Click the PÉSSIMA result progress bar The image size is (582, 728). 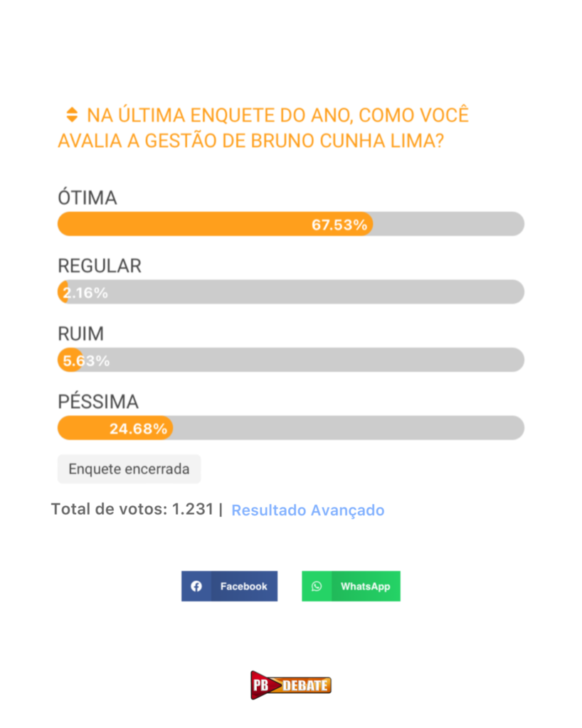[290, 428]
